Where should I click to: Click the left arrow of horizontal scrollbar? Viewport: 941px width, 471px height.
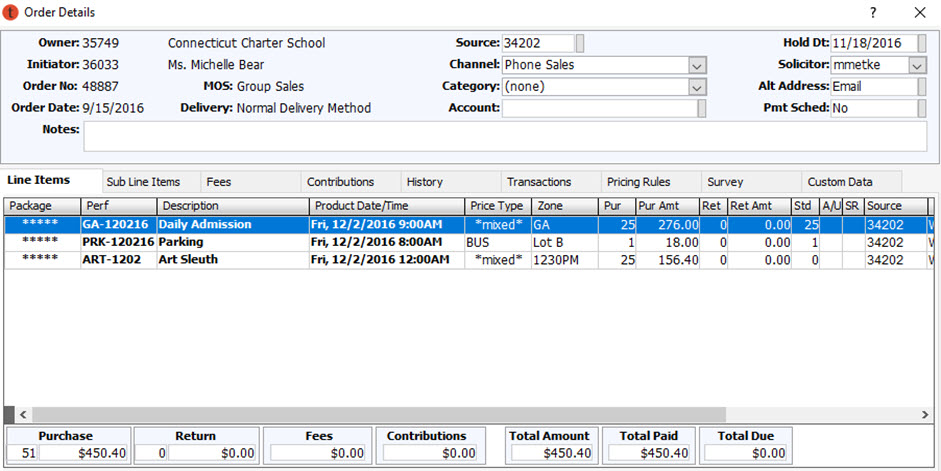(x=24, y=415)
